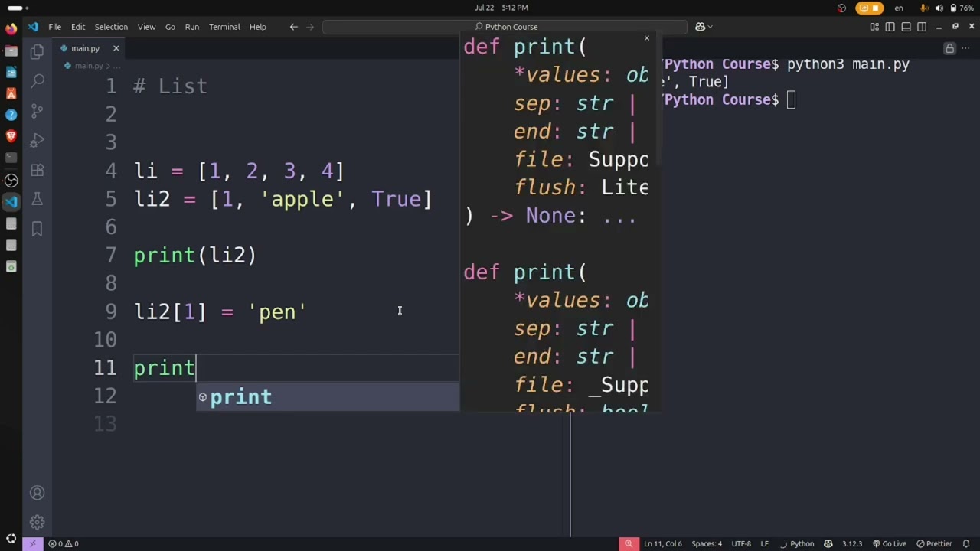Image resolution: width=980 pixels, height=551 pixels.
Task: Open the Manage gear settings icon
Action: pos(37,523)
